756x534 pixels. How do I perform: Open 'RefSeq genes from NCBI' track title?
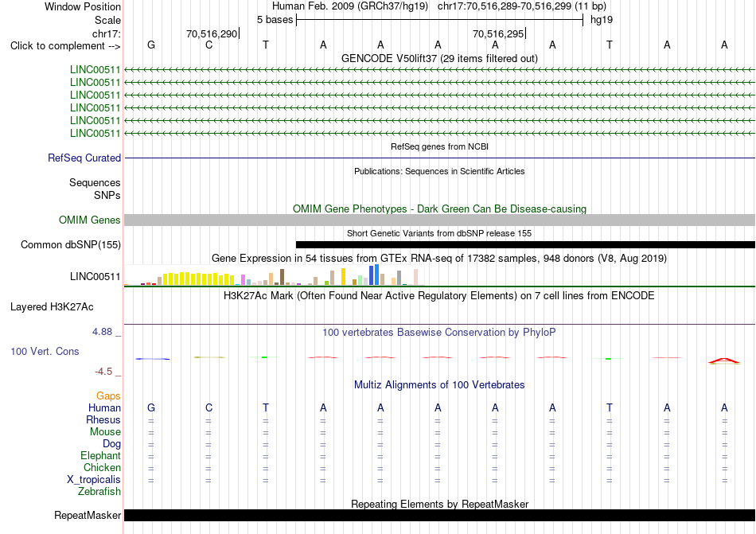tap(439, 146)
